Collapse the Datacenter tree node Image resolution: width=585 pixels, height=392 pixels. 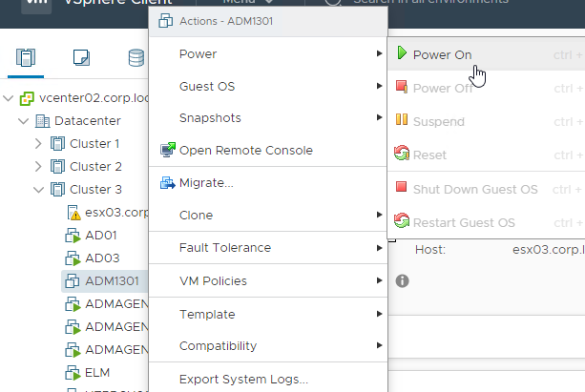(23, 121)
